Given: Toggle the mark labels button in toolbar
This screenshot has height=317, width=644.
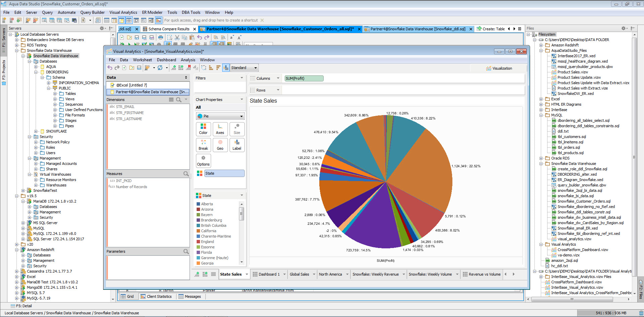Looking at the screenshot, I should click(226, 68).
